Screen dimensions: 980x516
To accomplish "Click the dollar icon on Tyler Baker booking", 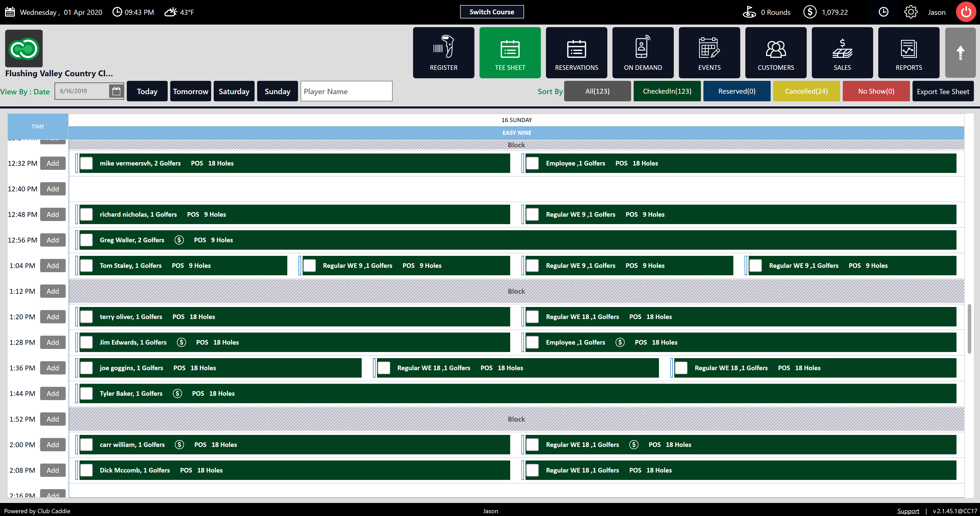I will (x=177, y=393).
